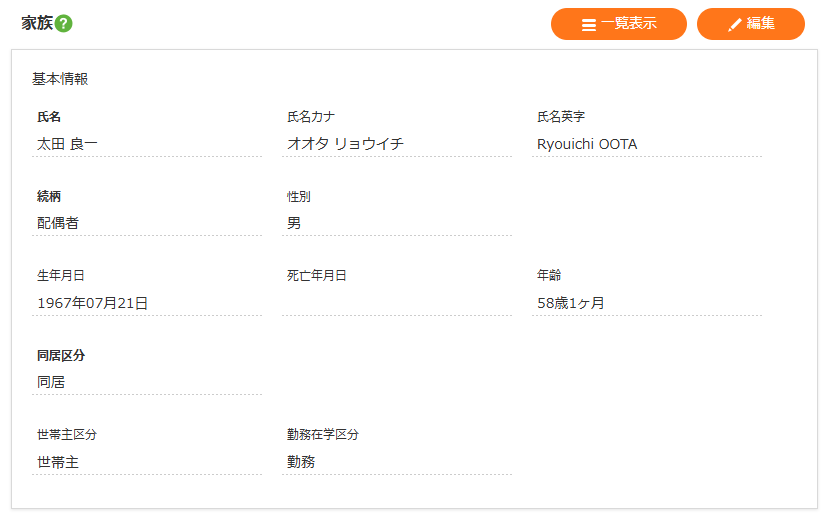Click the 性別 value 男
Viewport: 830px width, 519px height.
coord(294,223)
